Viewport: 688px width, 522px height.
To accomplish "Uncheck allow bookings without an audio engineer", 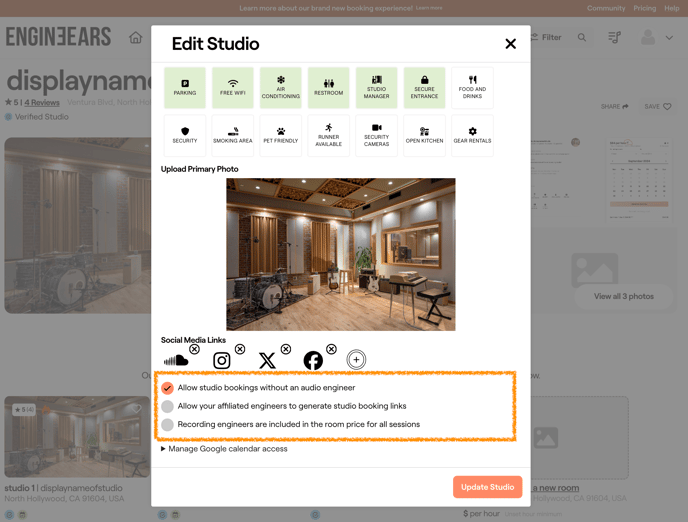I will [168, 388].
